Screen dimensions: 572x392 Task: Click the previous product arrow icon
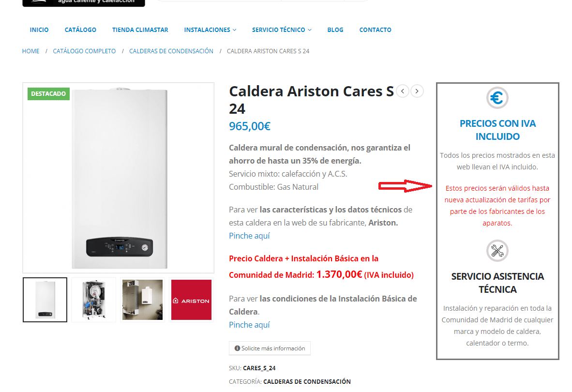pos(402,91)
